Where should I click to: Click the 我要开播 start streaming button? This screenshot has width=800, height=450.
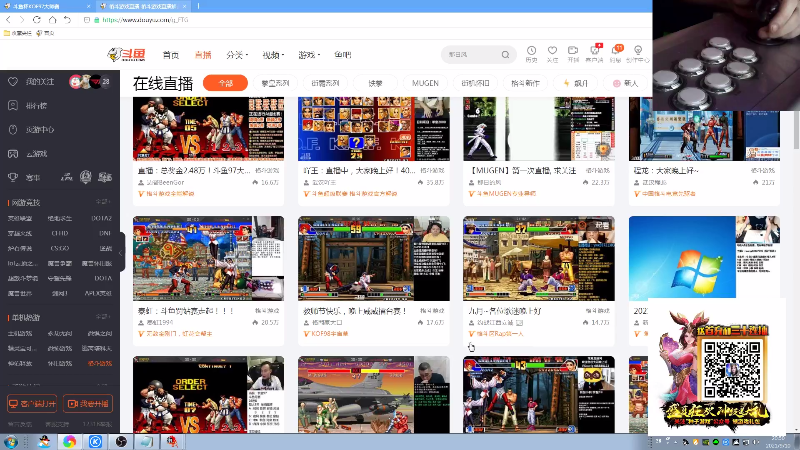(x=88, y=404)
